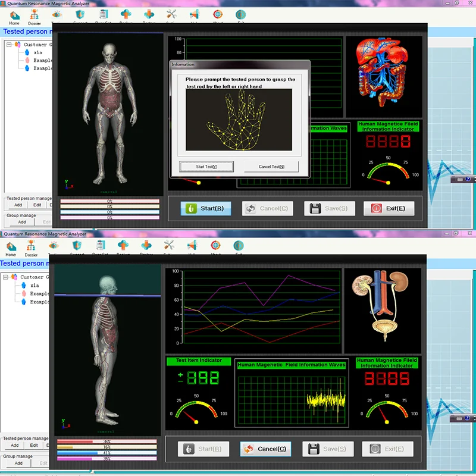This screenshot has width=476, height=476.
Task: Click Edit under Tested person manage, top window
Action: point(37,205)
